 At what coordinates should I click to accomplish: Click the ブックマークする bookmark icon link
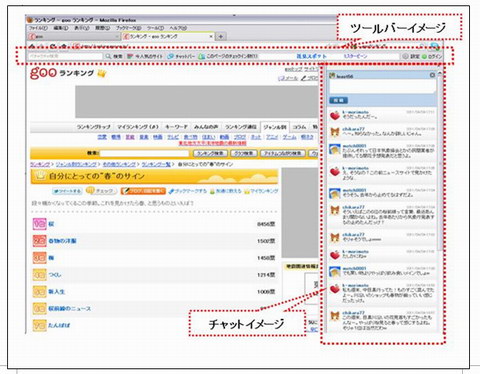tap(188, 191)
